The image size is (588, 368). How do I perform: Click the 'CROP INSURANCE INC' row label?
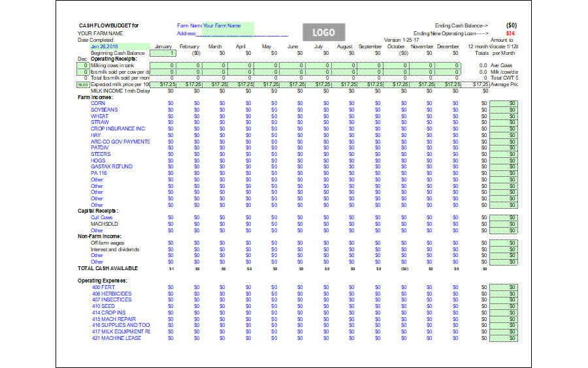[x=118, y=129]
